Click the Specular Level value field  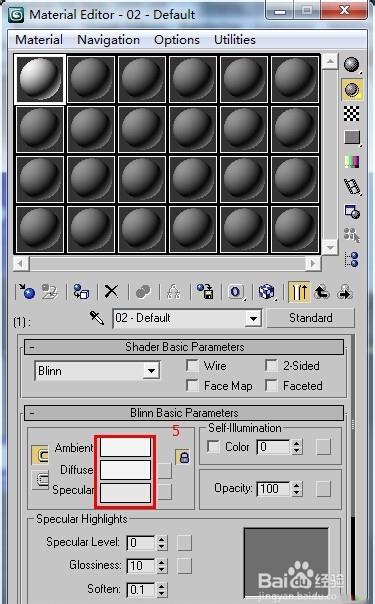point(141,543)
